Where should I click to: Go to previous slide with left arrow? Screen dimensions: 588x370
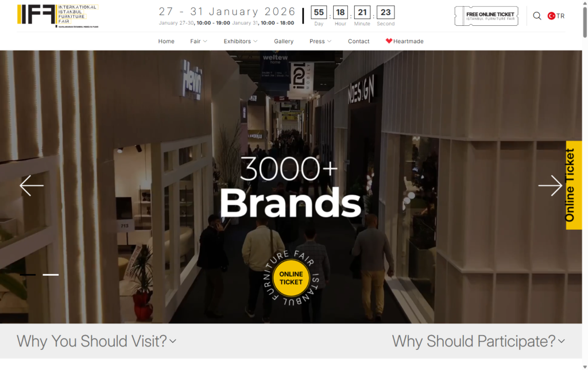tap(32, 186)
